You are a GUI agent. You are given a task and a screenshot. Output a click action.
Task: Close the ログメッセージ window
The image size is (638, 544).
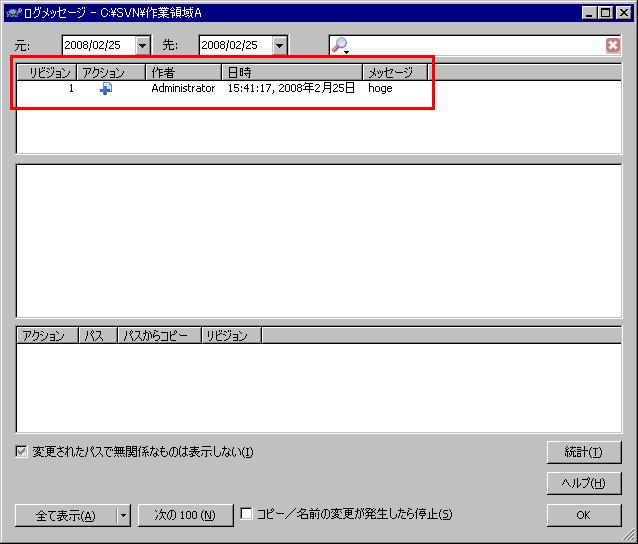pos(623,13)
